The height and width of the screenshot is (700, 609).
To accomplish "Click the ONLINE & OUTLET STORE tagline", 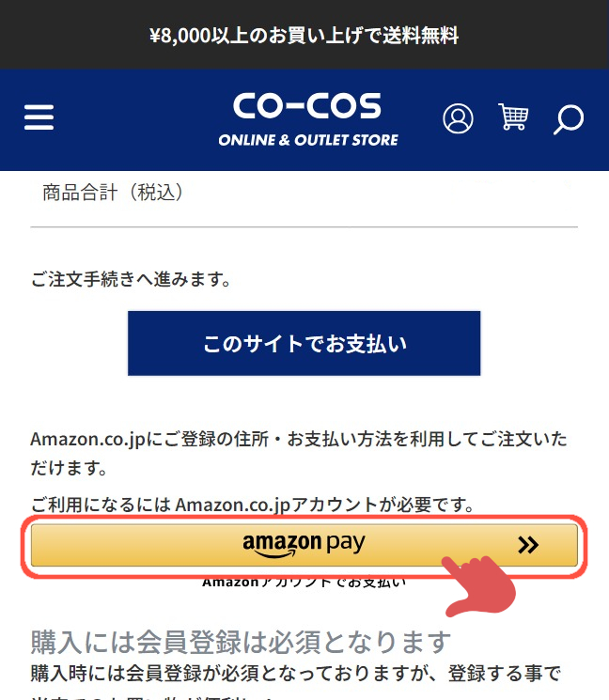I will [x=308, y=140].
